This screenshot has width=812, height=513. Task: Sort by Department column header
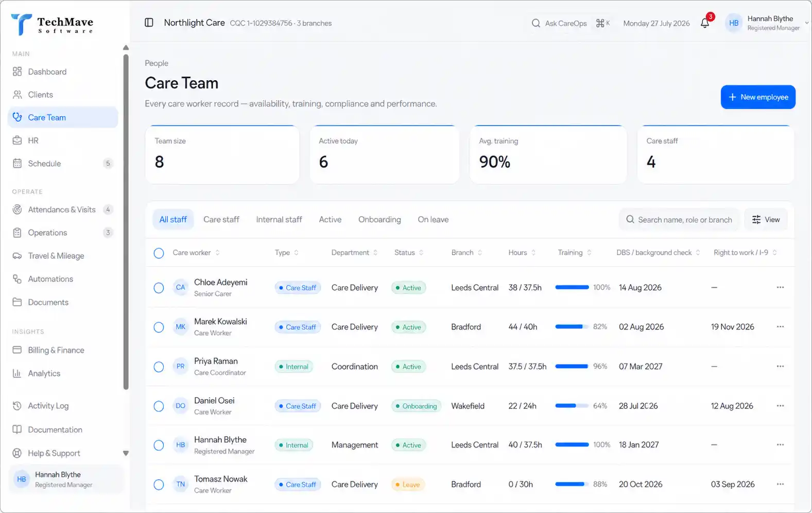355,253
